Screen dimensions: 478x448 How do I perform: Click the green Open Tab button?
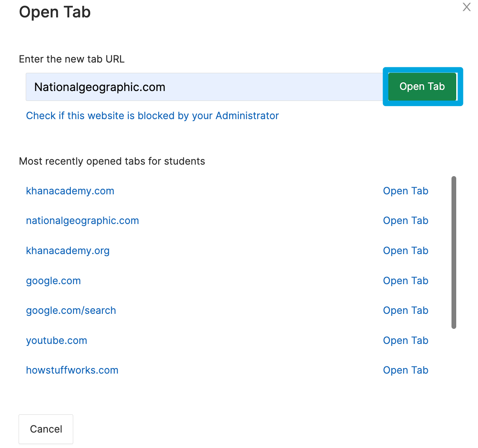coord(422,86)
